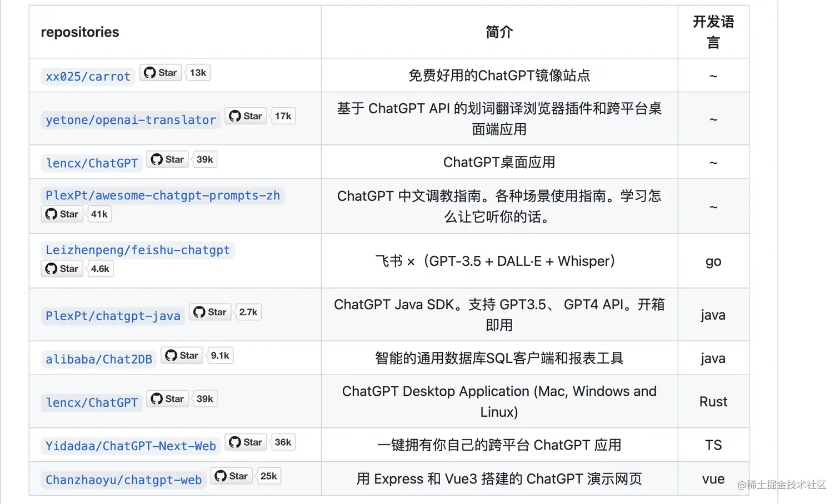840x504 pixels.
Task: Click Star button beside yetone/openai-translator
Action: [246, 116]
